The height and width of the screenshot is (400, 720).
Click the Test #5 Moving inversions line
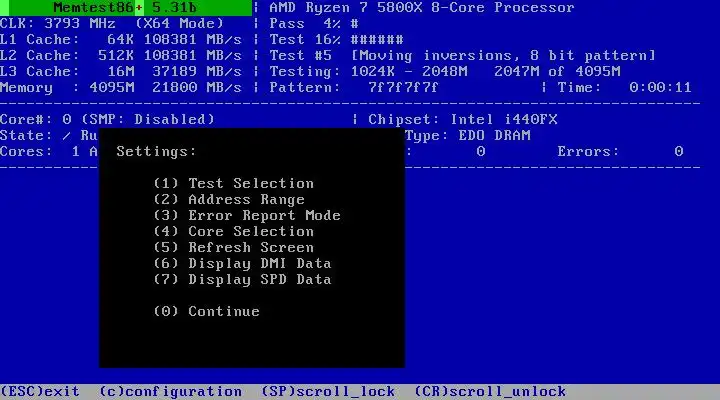(x=462, y=56)
